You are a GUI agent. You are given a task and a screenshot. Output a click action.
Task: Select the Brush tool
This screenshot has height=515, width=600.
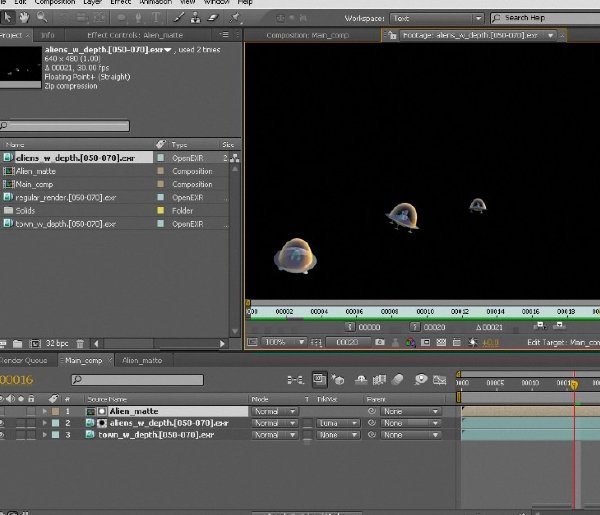(179, 18)
